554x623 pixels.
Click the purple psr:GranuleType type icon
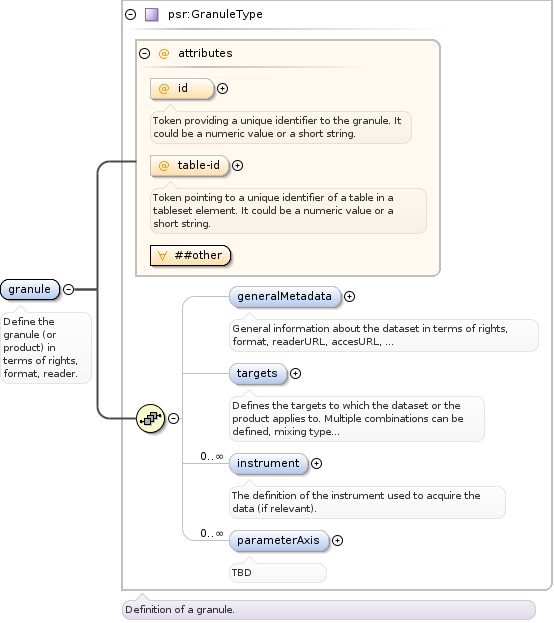coord(151,15)
